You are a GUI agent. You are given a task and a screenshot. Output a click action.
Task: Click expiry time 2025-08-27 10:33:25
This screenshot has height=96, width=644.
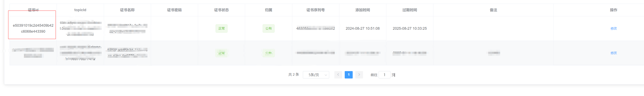(x=409, y=28)
